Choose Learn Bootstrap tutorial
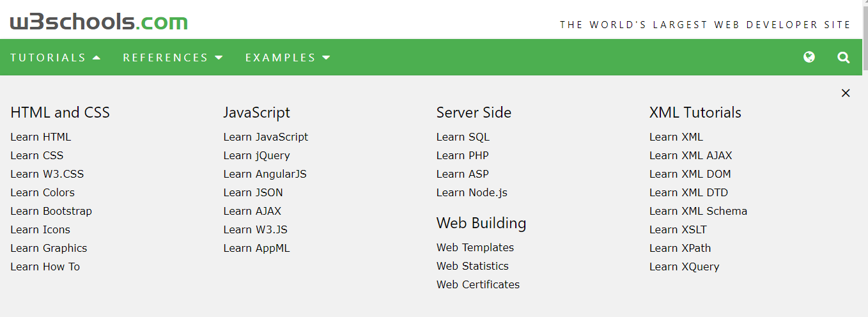The image size is (868, 317). point(51,211)
